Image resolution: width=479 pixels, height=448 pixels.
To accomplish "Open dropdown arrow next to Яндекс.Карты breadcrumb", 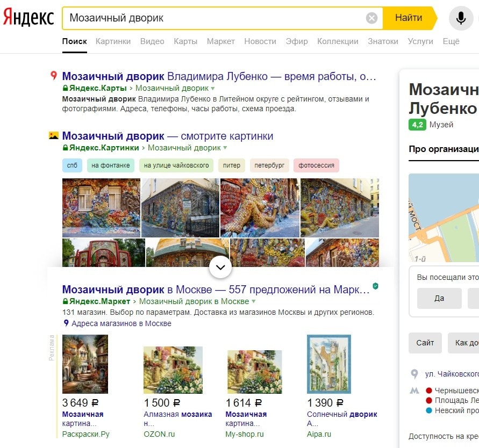I will pyautogui.click(x=213, y=88).
